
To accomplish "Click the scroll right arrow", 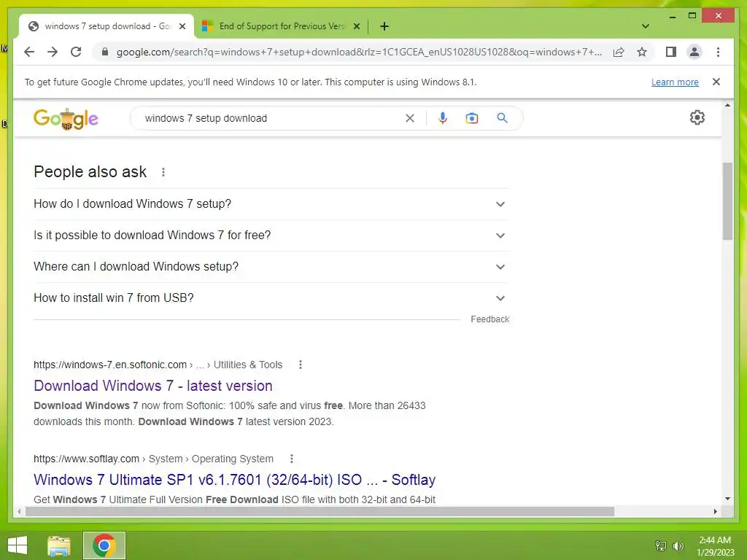I will point(715,511).
